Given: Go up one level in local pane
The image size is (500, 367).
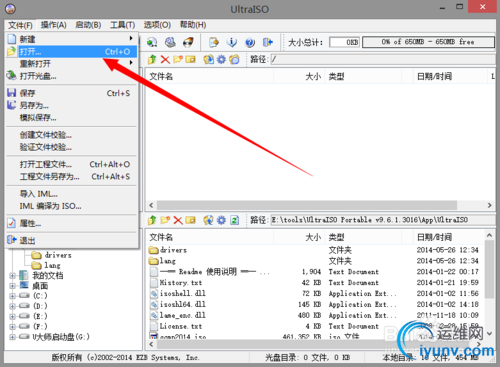Looking at the screenshot, I should pos(152,220).
